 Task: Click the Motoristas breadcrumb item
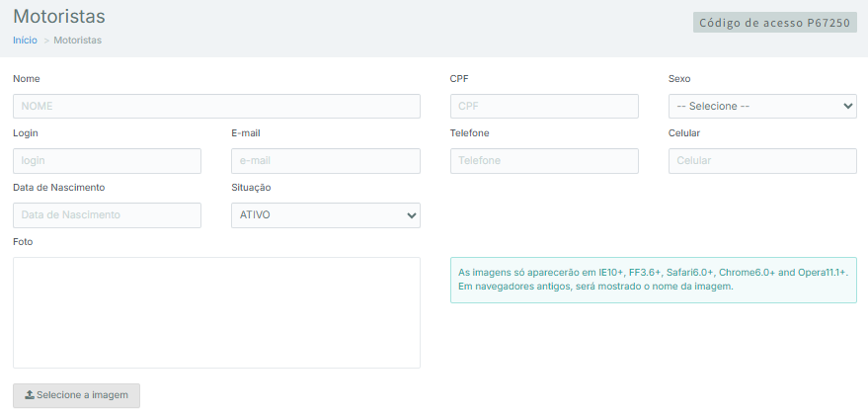coord(77,41)
